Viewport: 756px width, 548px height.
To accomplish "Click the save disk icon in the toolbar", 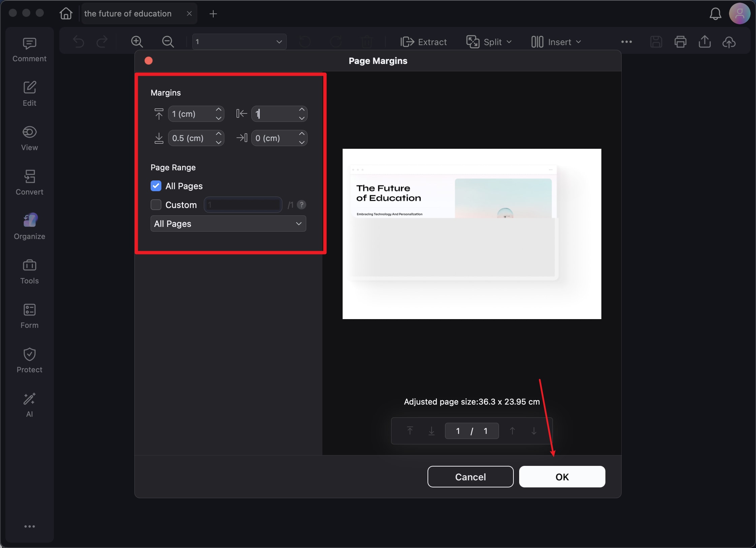I will (x=656, y=42).
